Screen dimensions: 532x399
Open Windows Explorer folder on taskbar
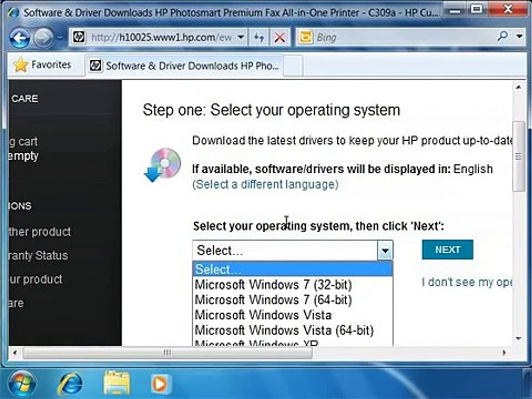116,383
